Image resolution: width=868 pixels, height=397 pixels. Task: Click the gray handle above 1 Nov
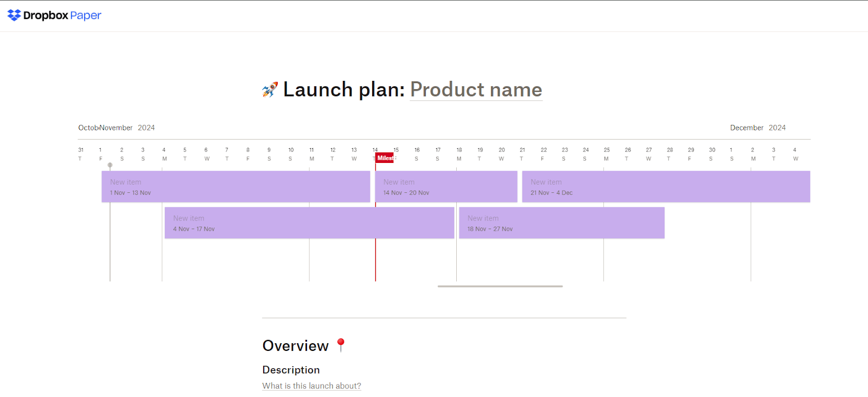110,165
